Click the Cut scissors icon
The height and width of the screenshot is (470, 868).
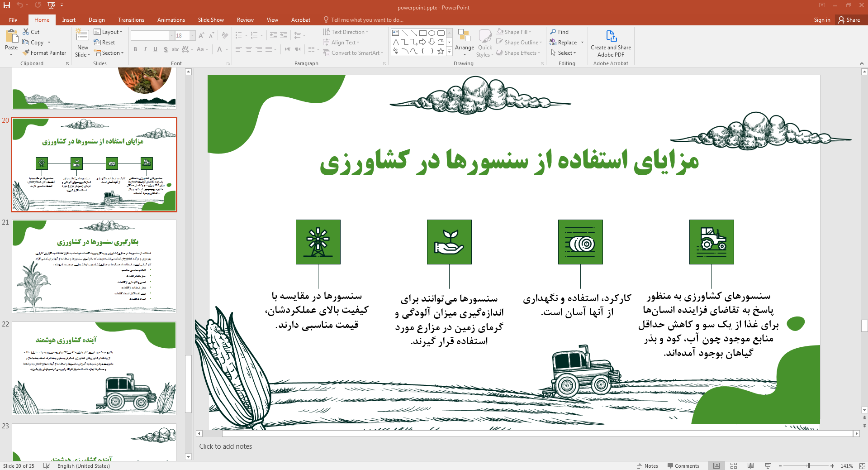point(26,32)
